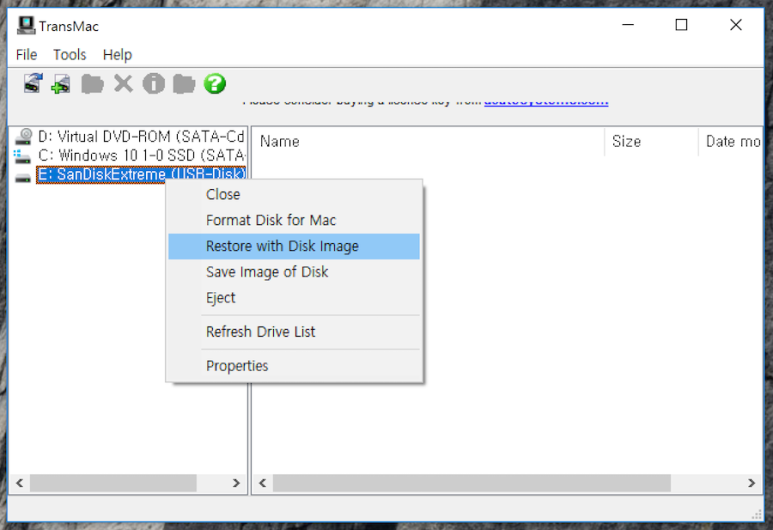Click the TransMac title bar app icon

pyautogui.click(x=26, y=25)
